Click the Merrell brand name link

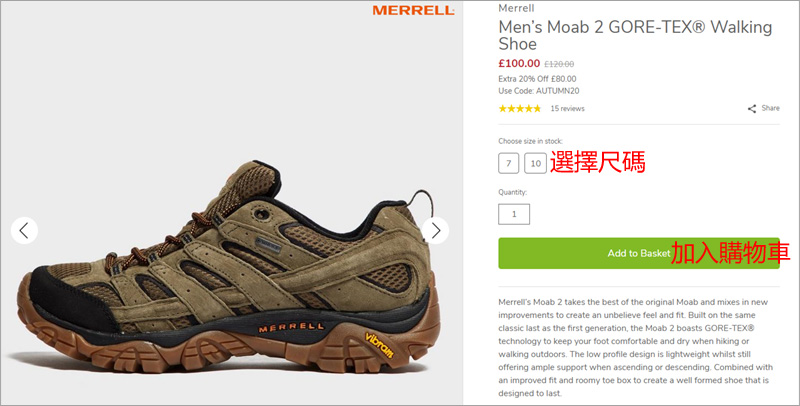516,8
